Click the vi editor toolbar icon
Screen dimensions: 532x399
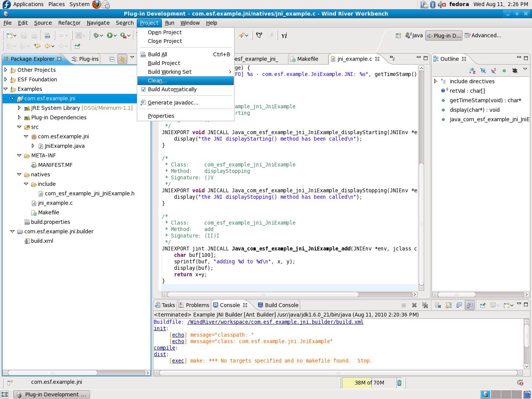click(284, 35)
